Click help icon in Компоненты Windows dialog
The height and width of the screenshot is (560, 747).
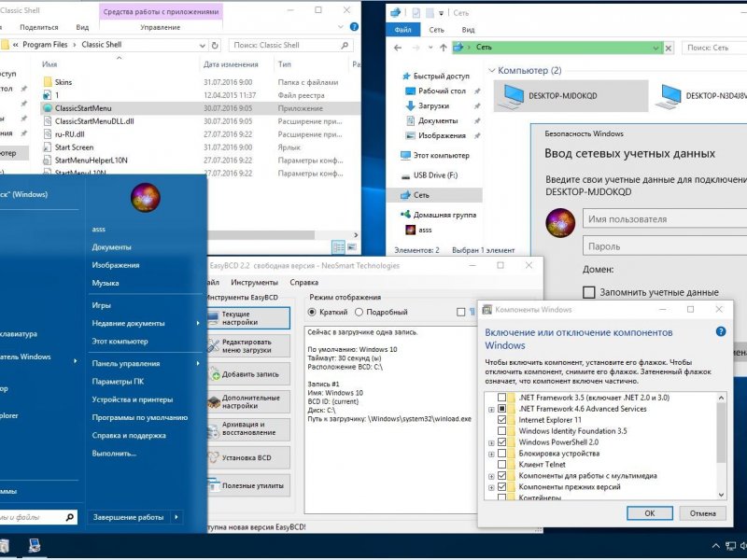[x=721, y=332]
